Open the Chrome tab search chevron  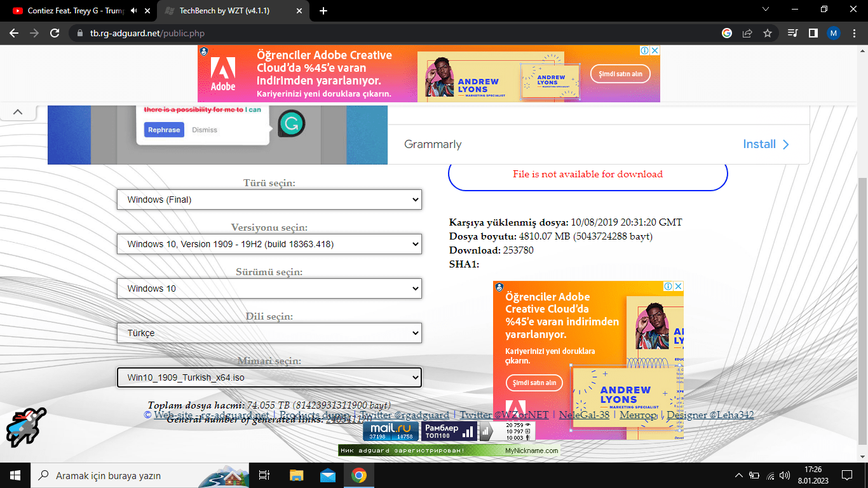765,10
